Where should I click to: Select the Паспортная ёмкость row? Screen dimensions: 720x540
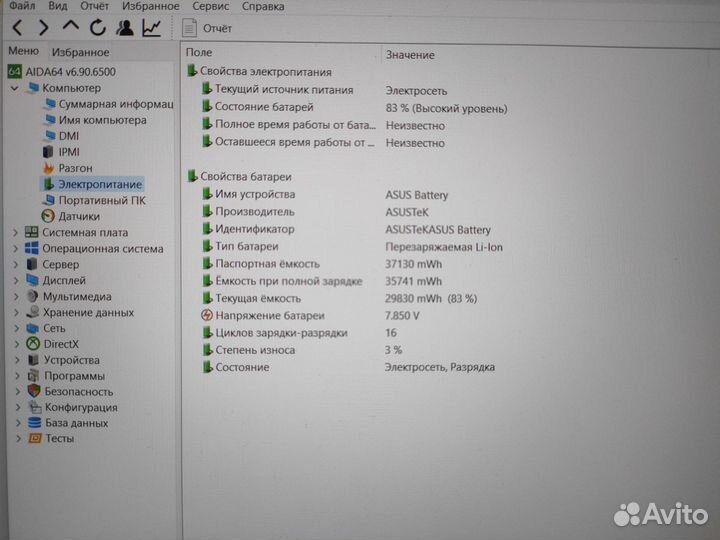(322, 264)
